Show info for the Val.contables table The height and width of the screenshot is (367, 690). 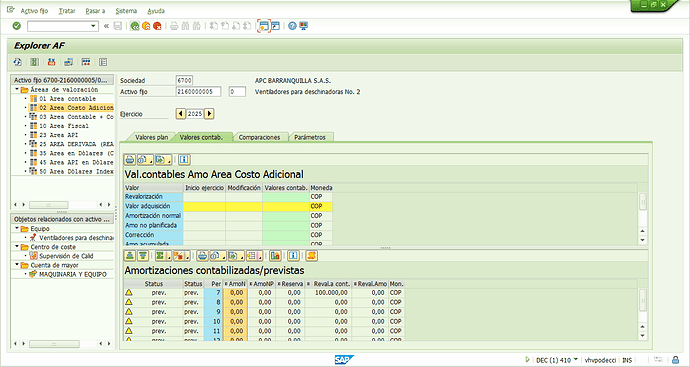coord(184,159)
